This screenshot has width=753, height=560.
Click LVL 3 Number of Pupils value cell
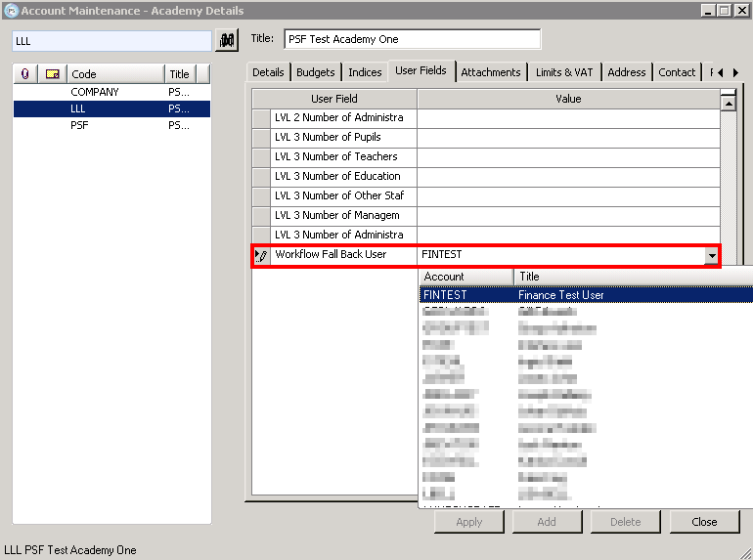(x=568, y=138)
